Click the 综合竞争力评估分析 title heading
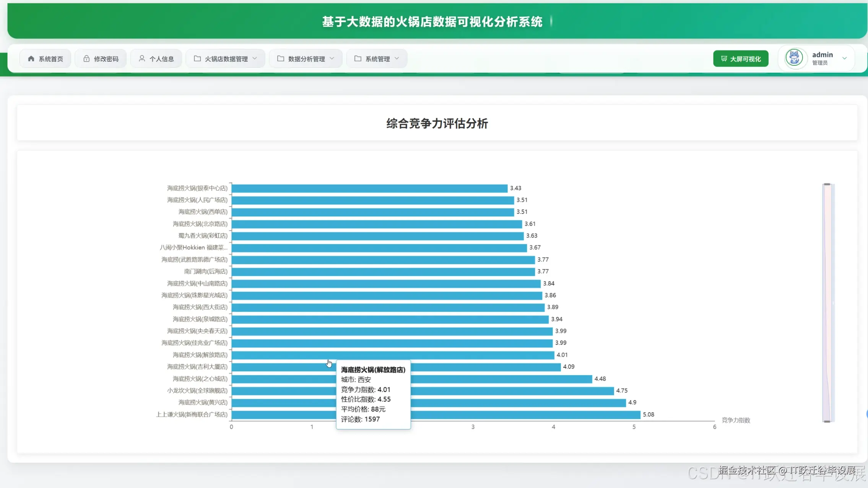 tap(437, 123)
